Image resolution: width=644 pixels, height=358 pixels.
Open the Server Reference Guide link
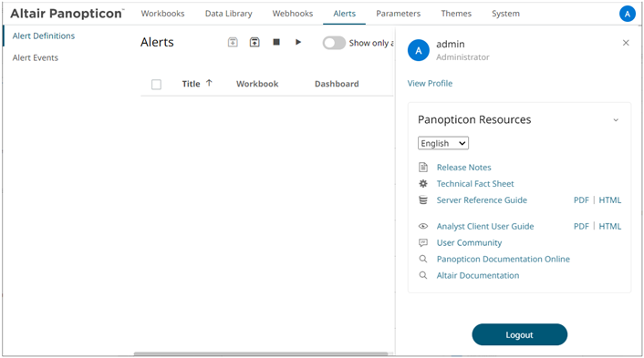click(x=482, y=200)
